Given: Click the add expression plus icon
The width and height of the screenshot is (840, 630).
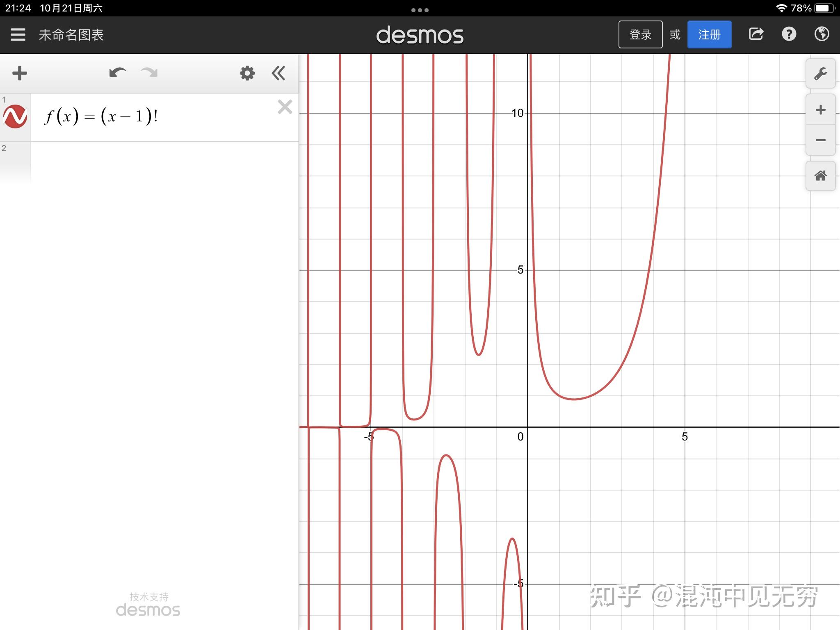Looking at the screenshot, I should [19, 73].
